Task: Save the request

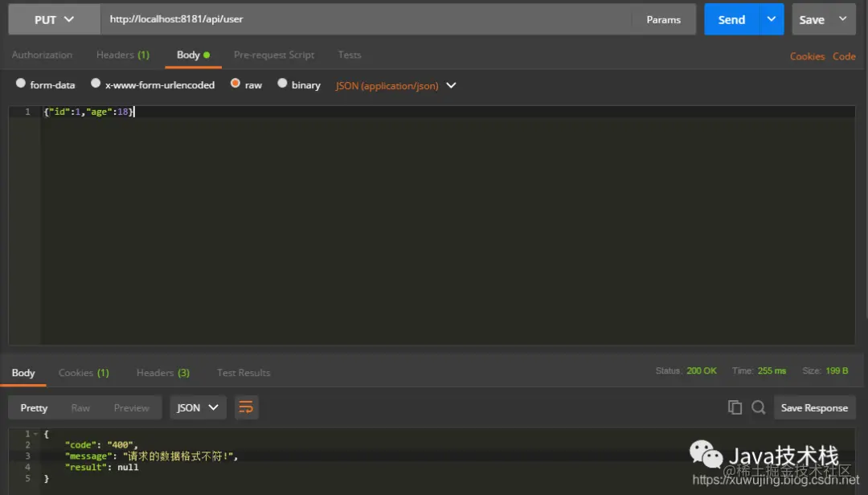Action: [812, 19]
